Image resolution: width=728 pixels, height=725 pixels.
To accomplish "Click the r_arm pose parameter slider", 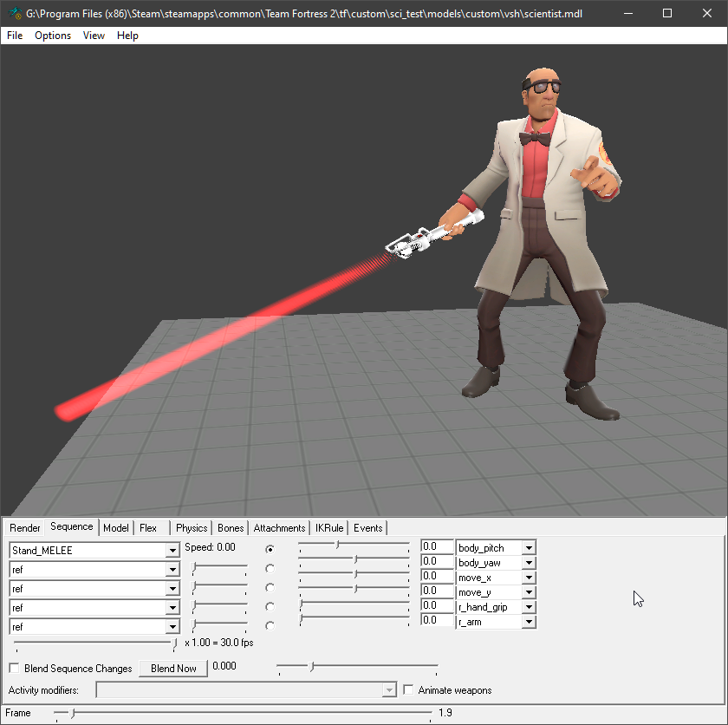I will 354,618.
